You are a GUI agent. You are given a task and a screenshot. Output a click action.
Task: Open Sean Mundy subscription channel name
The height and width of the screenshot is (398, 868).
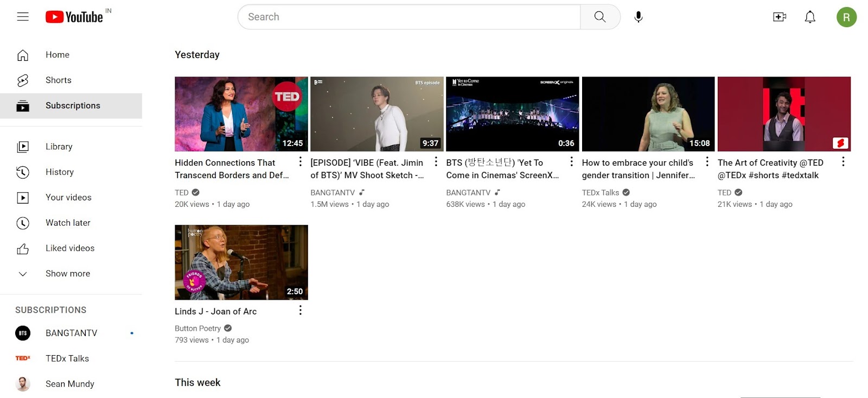(70, 384)
